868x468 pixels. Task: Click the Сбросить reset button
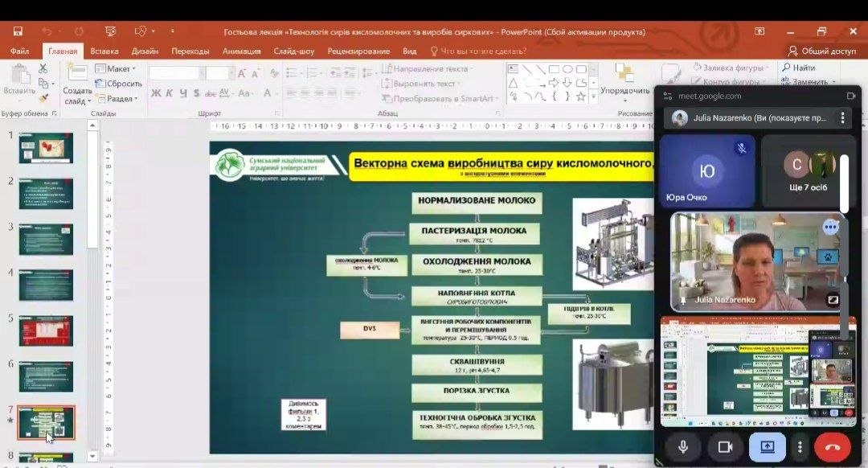point(119,84)
